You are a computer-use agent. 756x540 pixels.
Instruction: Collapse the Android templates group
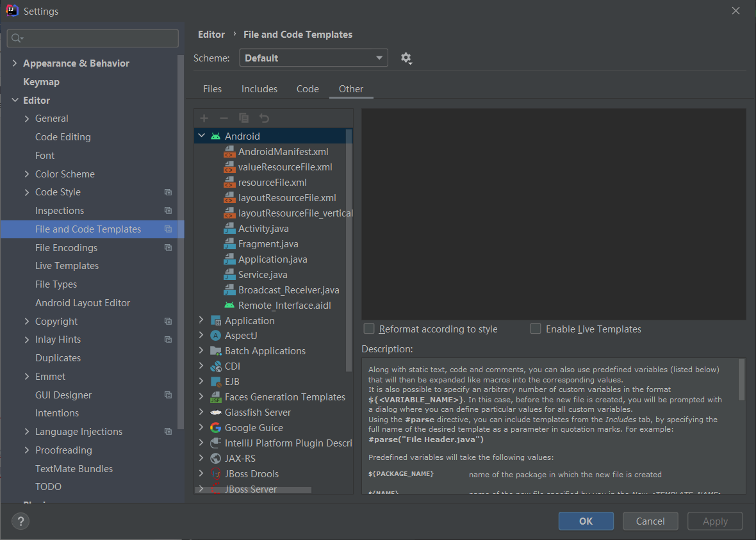coord(202,136)
